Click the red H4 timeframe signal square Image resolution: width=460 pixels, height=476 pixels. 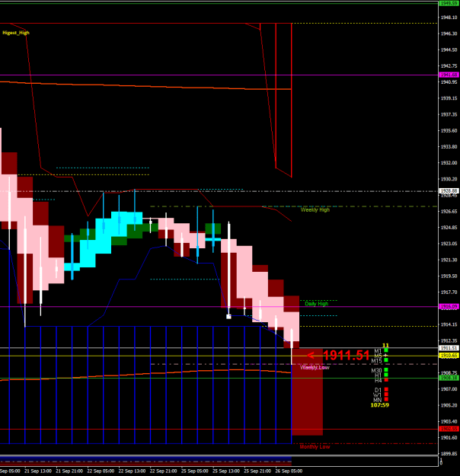pos(386,380)
